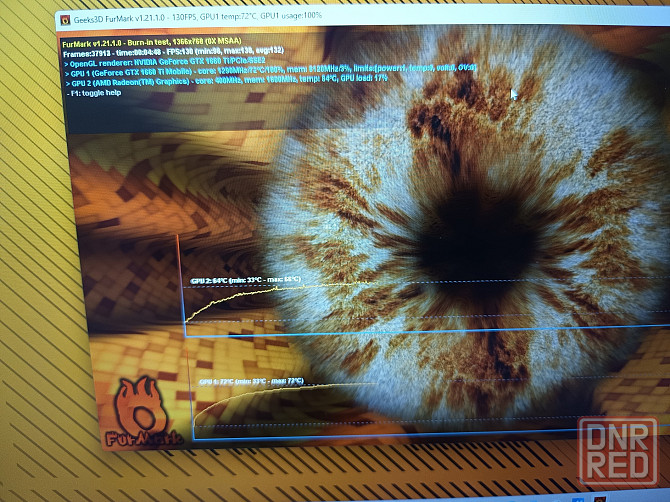Click the GPU 2 temperature graph label
This screenshot has height=502, width=670.
click(x=246, y=280)
